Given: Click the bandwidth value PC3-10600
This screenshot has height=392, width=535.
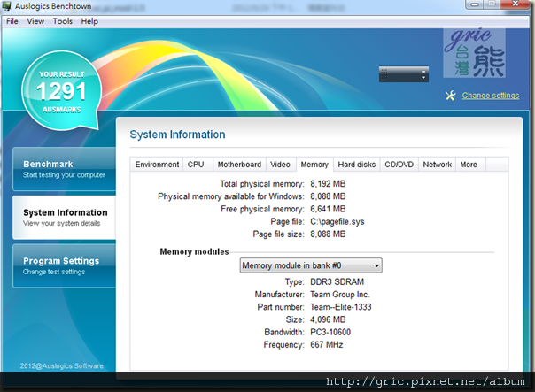Looking at the screenshot, I should [330, 332].
